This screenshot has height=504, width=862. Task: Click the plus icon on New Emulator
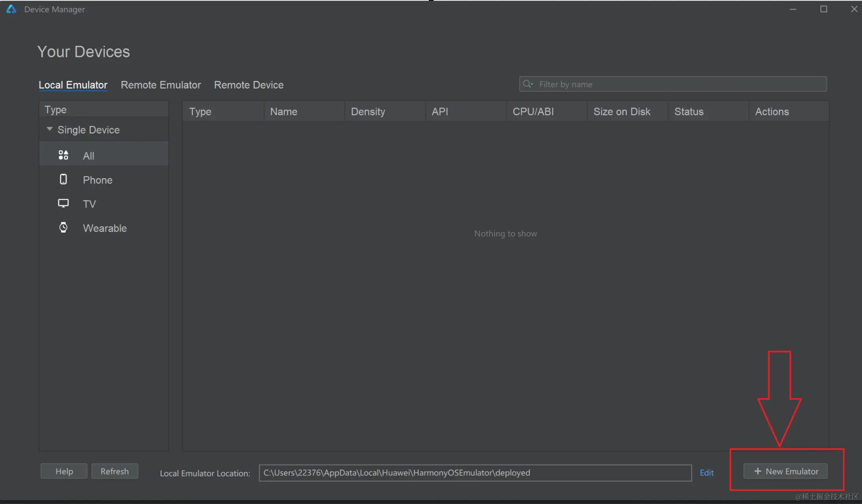[x=757, y=471]
